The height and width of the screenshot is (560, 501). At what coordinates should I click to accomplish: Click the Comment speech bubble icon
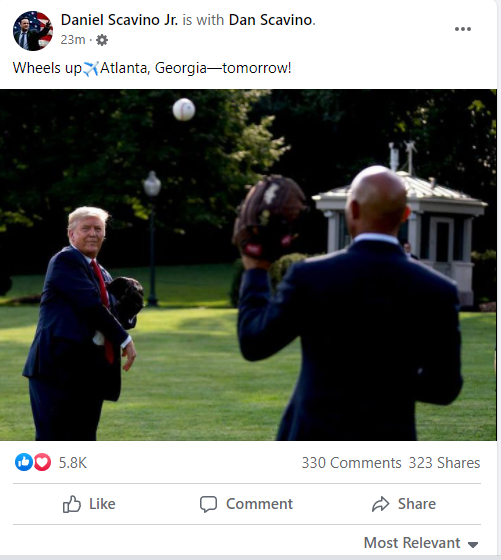coord(208,504)
